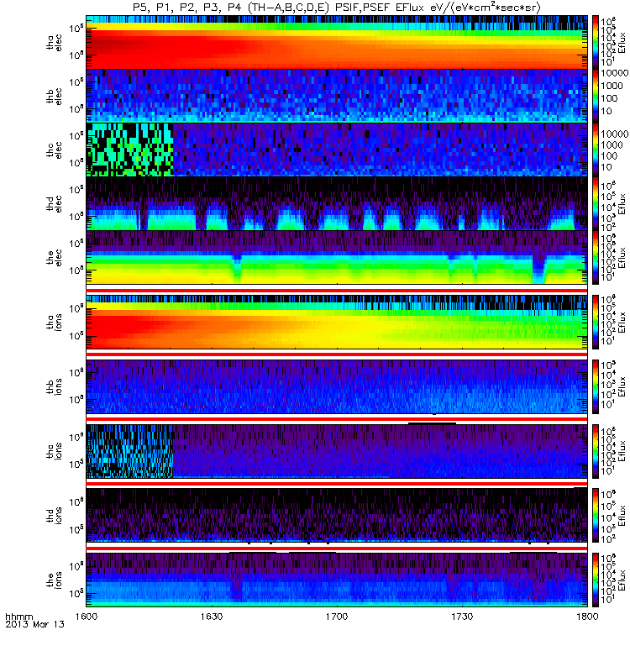Viewport: 630px width, 672px height.
Task: Click the 'thc ions' y-axis label
Action: (x=55, y=451)
